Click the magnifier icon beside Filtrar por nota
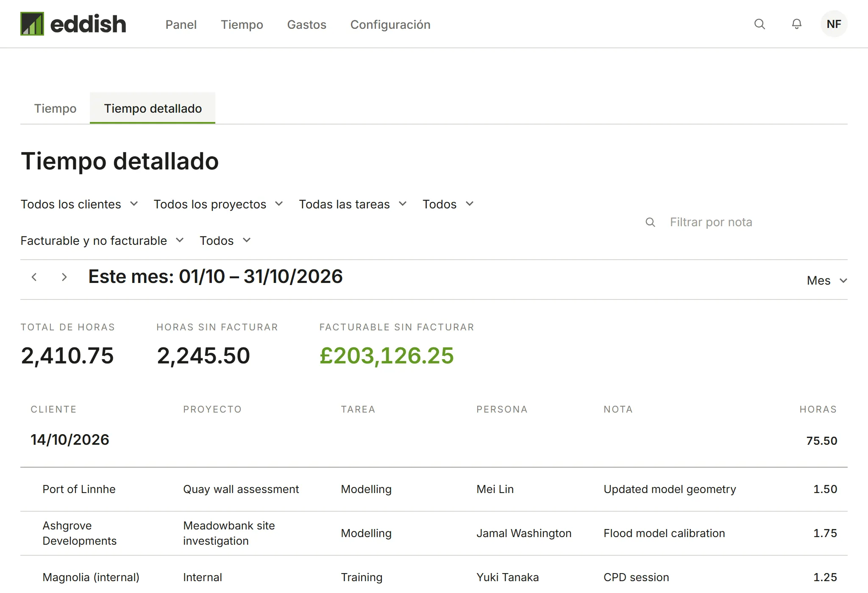Image resolution: width=868 pixels, height=593 pixels. (650, 222)
